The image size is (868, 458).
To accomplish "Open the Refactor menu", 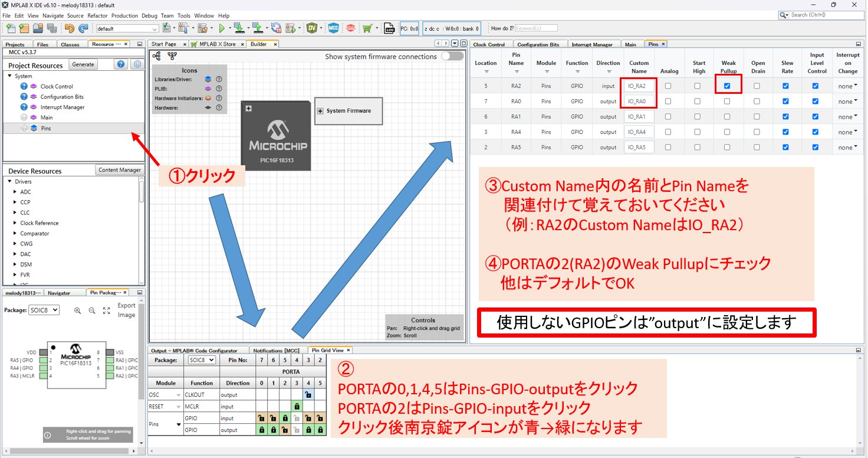I will click(x=97, y=15).
